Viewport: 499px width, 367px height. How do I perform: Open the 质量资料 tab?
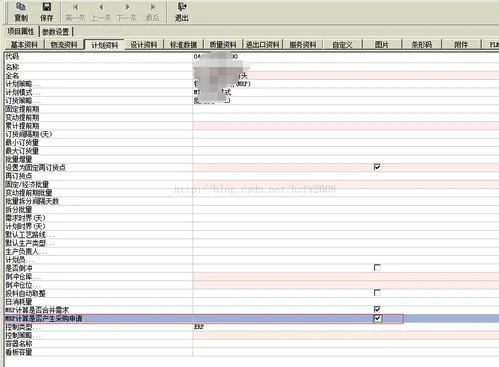[x=223, y=45]
